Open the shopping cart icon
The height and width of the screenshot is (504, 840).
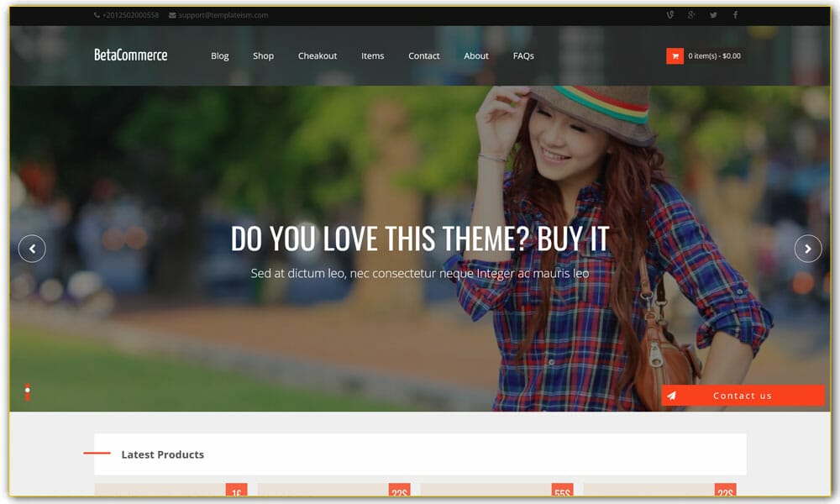click(675, 55)
